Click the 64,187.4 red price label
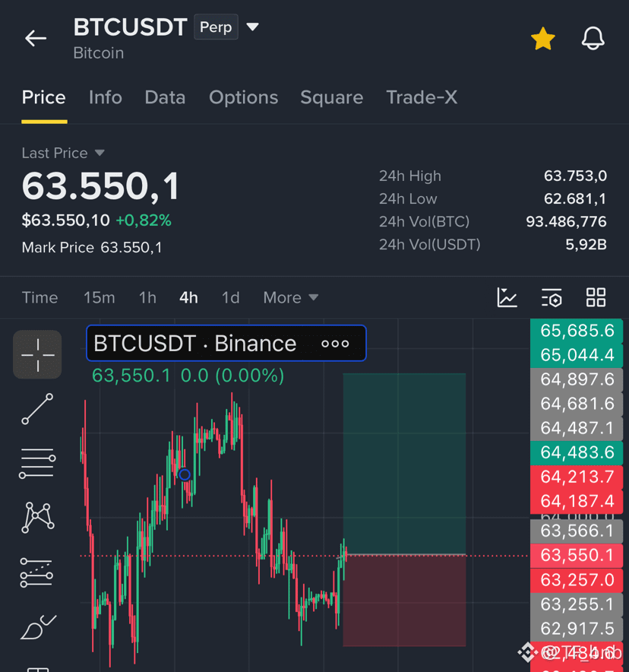This screenshot has width=629, height=672. pos(577,502)
